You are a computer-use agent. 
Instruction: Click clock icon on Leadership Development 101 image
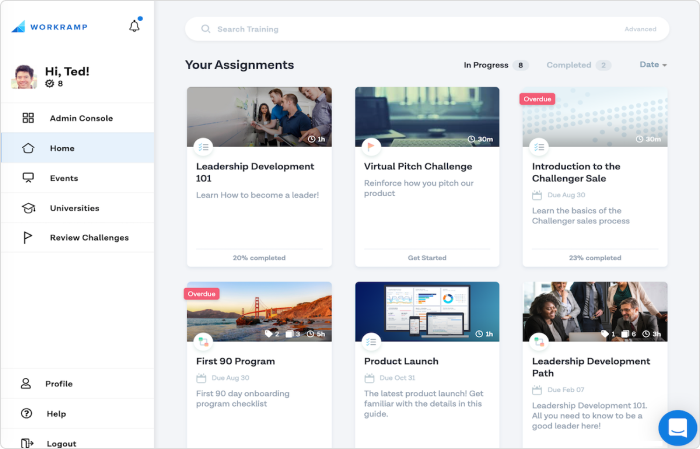pos(312,139)
